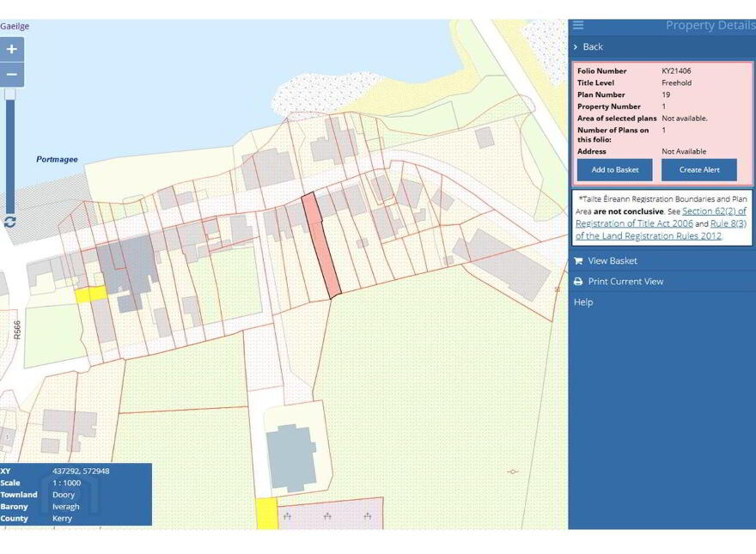Zoom in the map with plus button
Screen dimensions: 756x554
click(x=11, y=50)
